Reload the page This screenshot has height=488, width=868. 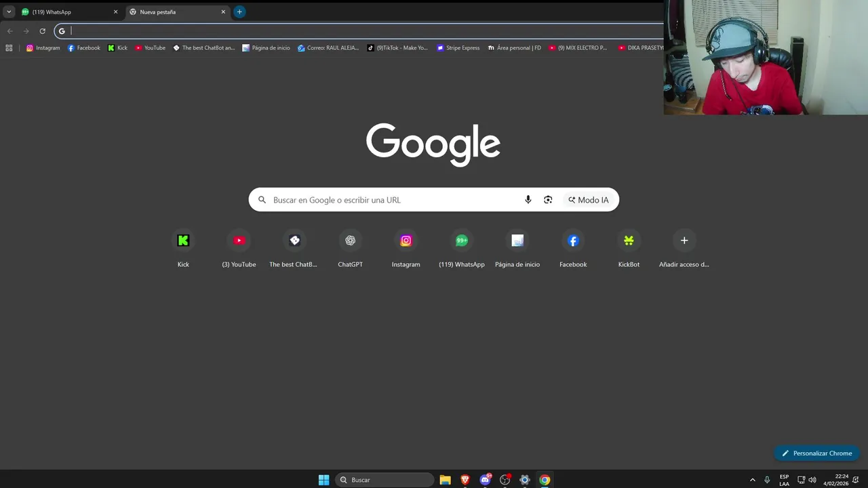[42, 30]
